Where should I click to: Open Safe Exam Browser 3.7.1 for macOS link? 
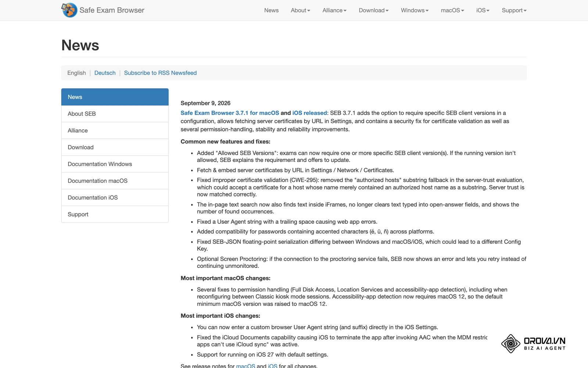(x=230, y=113)
